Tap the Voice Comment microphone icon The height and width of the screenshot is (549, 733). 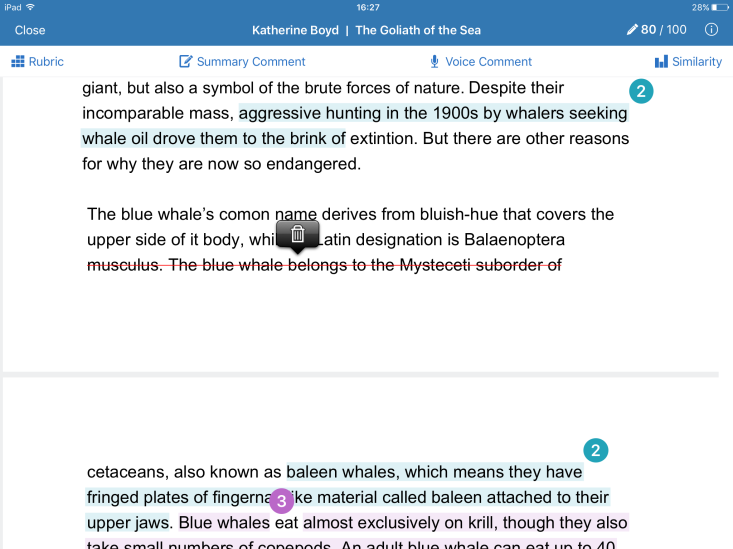(434, 62)
